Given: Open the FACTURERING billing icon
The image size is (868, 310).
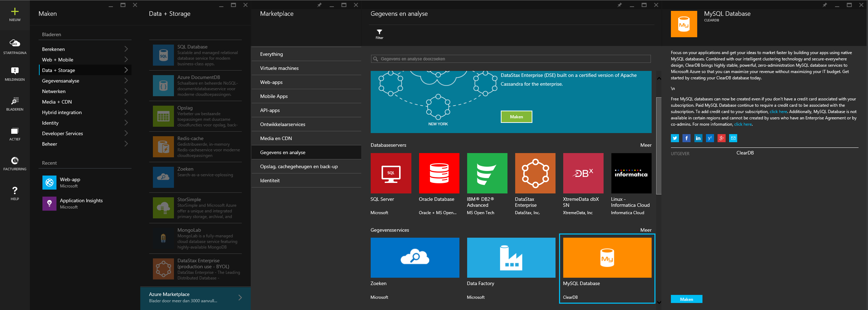Looking at the screenshot, I should [x=15, y=161].
